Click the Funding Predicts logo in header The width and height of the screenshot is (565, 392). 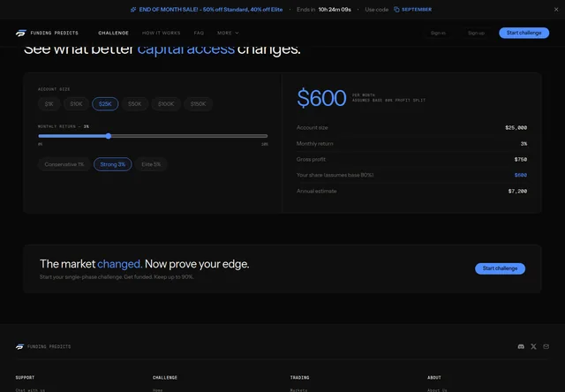[x=47, y=33]
